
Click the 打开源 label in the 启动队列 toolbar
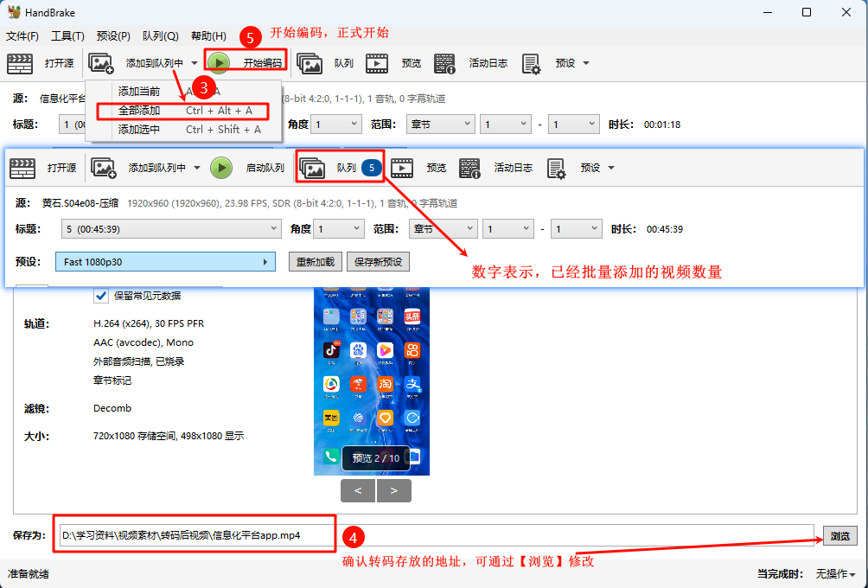pos(61,168)
